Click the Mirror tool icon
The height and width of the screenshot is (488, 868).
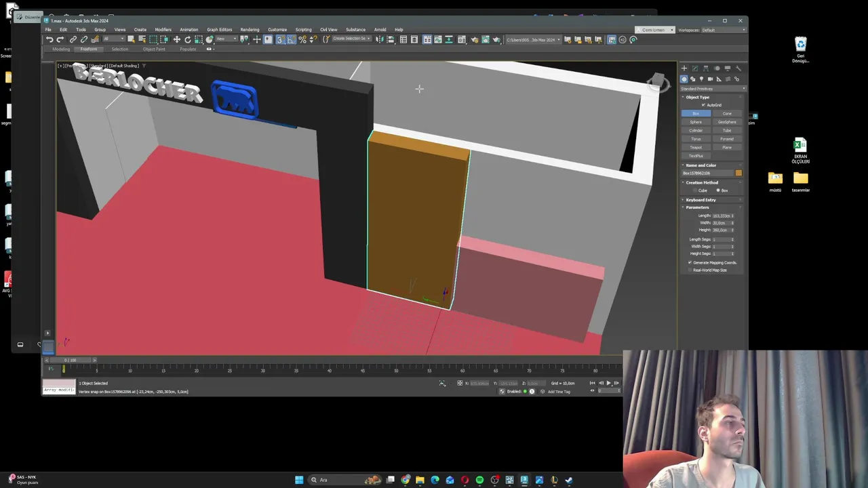[x=379, y=39]
